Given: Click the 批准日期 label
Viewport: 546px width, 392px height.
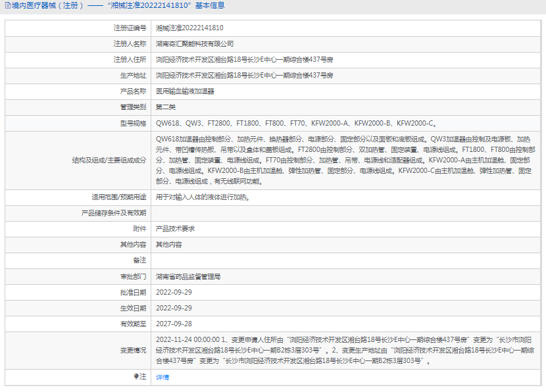Looking at the screenshot, I should pos(134,293).
